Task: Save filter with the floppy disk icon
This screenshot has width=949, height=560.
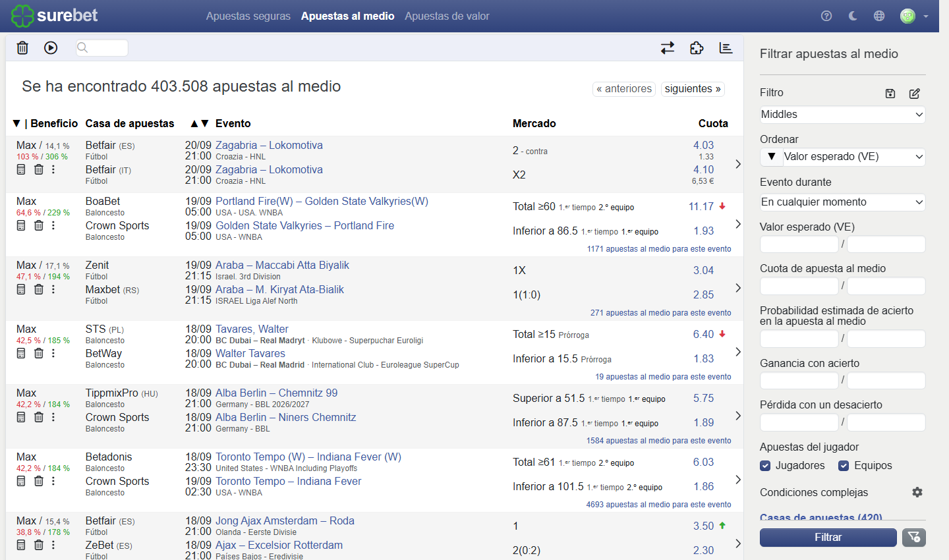Action: (890, 94)
